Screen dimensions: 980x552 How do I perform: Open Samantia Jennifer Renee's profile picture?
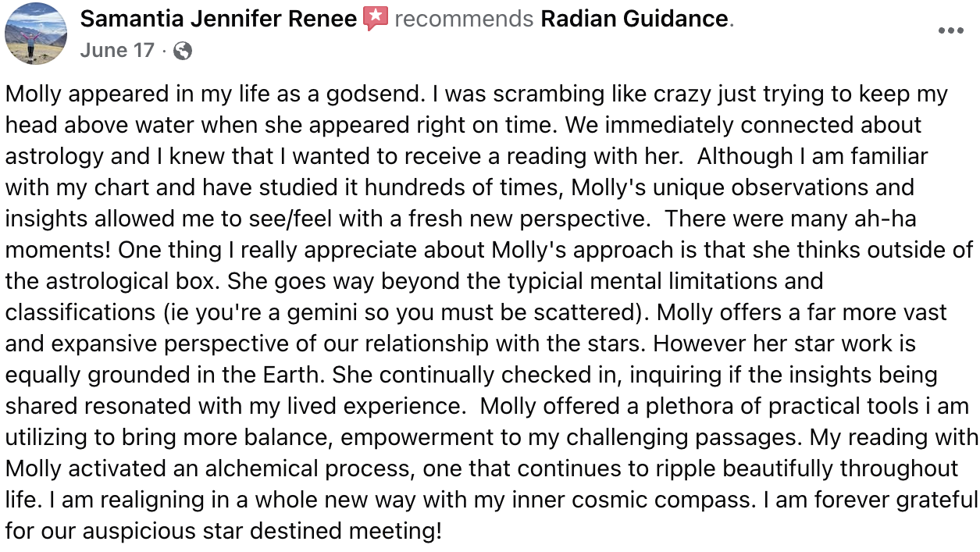(x=36, y=34)
